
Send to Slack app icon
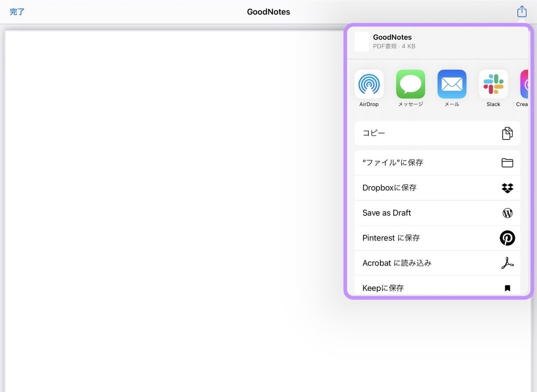[x=494, y=84]
